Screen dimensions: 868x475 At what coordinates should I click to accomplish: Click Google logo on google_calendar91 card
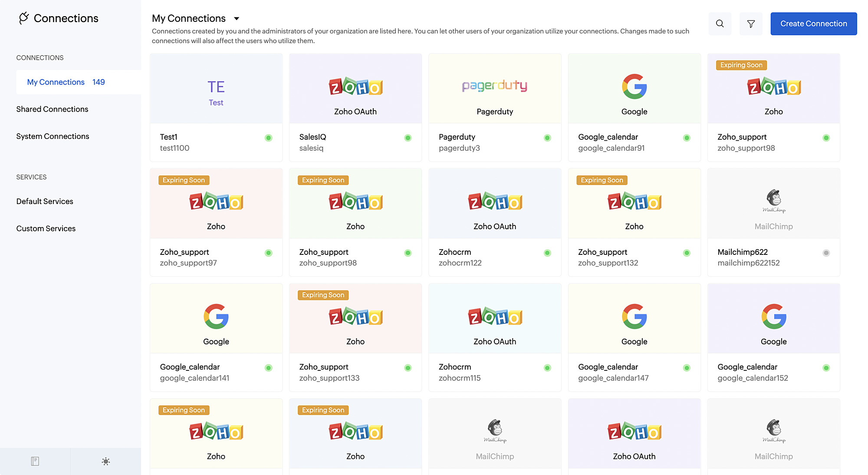634,86
